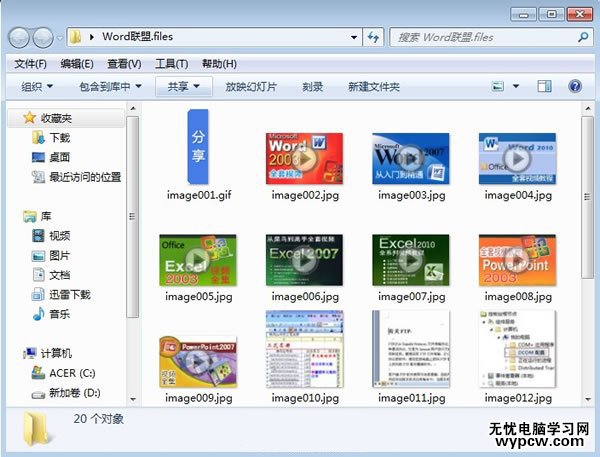
Task: Click the film icon beside 视频
Action: click(x=38, y=235)
